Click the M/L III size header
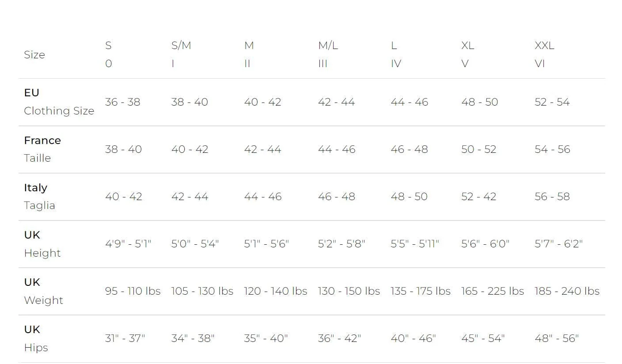The height and width of the screenshot is (364, 622). pyautogui.click(x=328, y=54)
